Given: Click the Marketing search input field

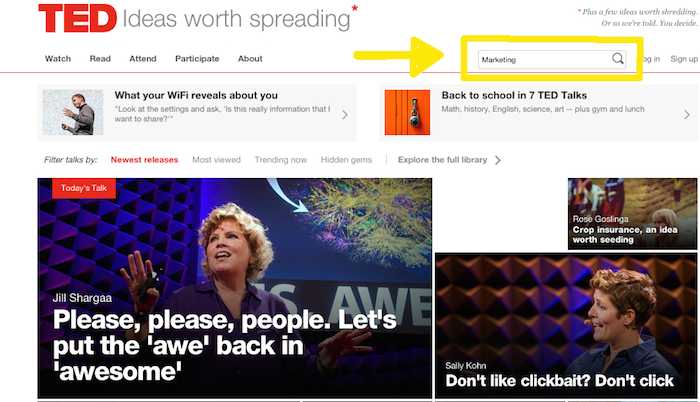Looking at the screenshot, I should [544, 59].
